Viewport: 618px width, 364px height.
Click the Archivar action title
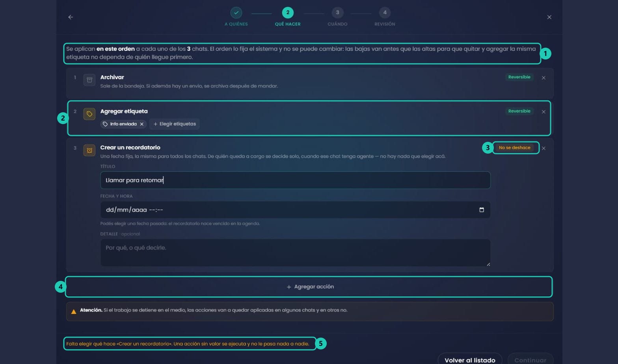[x=112, y=77]
